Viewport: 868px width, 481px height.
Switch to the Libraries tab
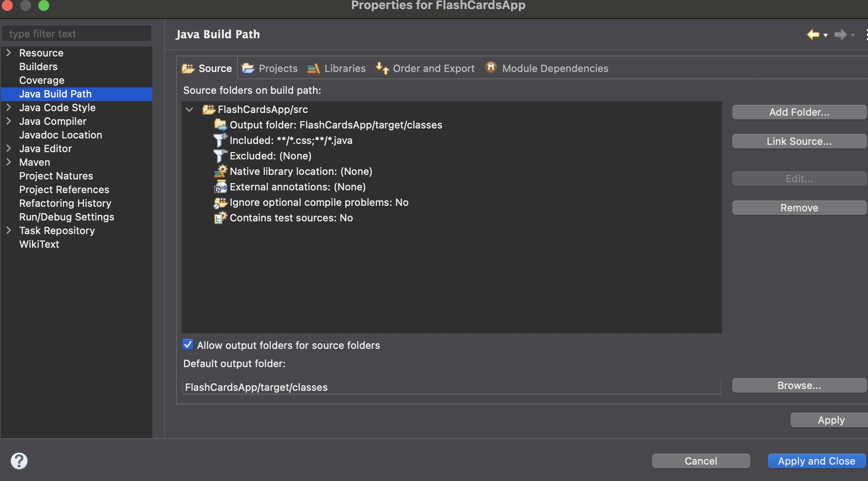(336, 68)
